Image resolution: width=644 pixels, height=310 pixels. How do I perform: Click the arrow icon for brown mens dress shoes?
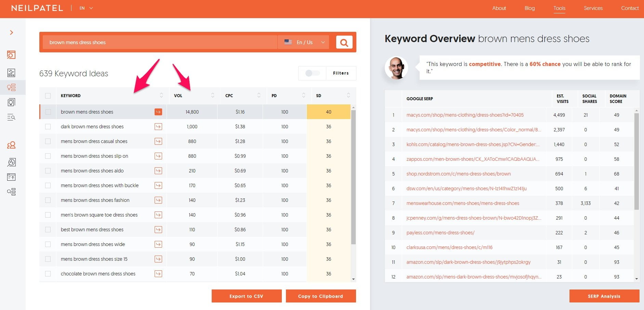coord(158,112)
